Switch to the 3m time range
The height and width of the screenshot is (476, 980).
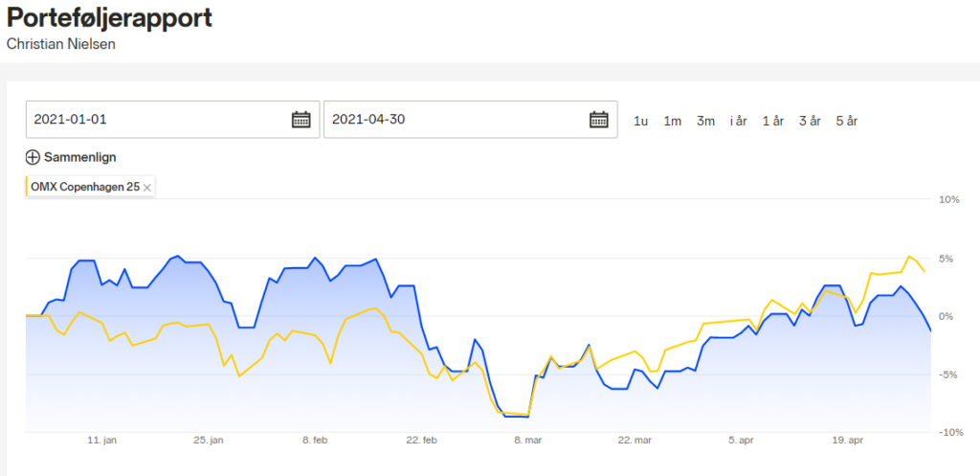pyautogui.click(x=705, y=122)
